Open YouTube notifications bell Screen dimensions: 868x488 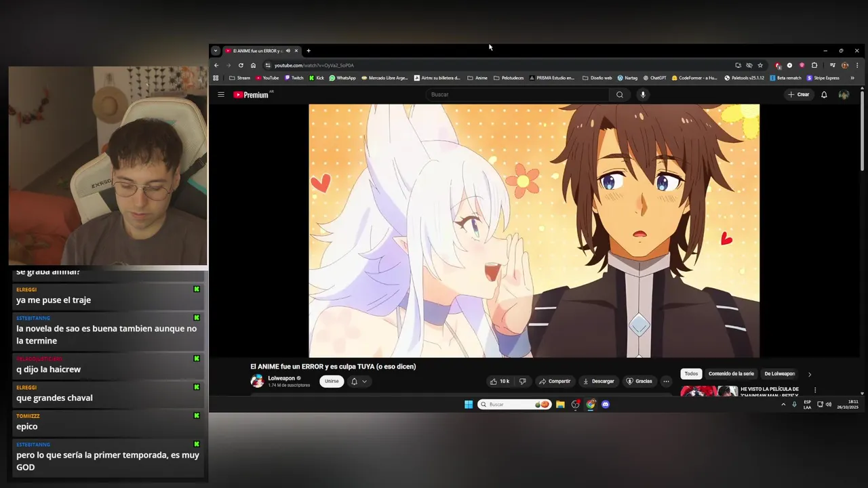tap(824, 95)
